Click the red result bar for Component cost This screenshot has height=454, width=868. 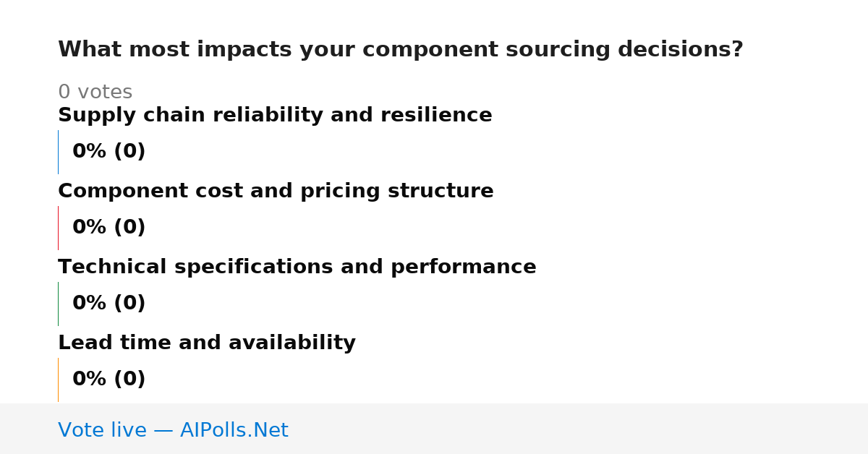[58, 228]
